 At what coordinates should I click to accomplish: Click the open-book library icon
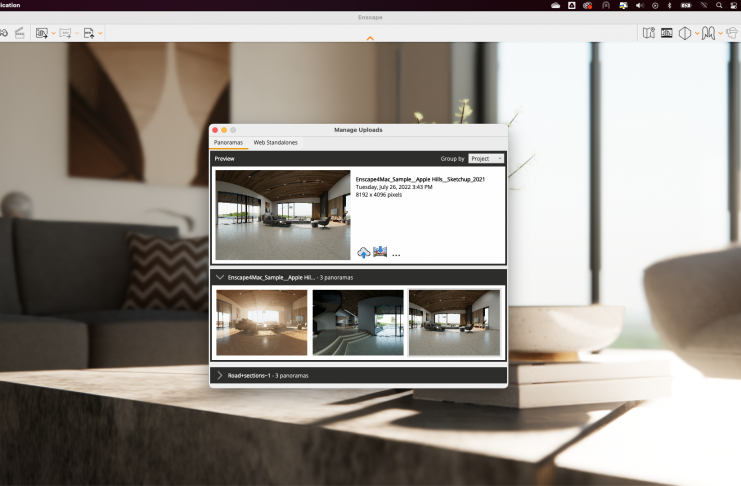pyautogui.click(x=708, y=33)
